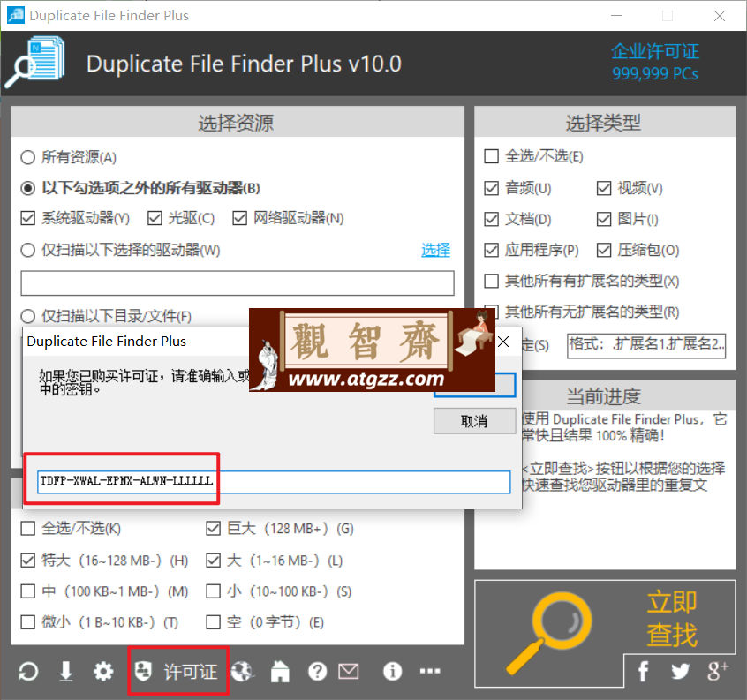Image resolution: width=747 pixels, height=700 pixels.
Task: Toggle 全选/不选(K) size checkbox
Action: pyautogui.click(x=28, y=528)
